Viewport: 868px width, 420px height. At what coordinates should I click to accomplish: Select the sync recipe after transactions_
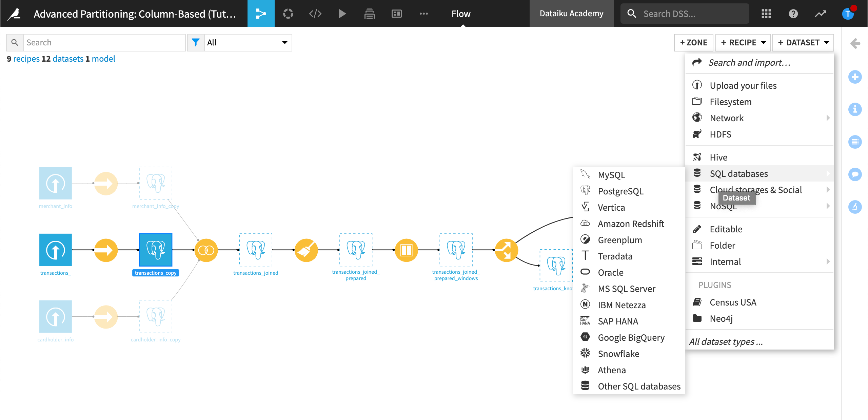[x=106, y=250]
